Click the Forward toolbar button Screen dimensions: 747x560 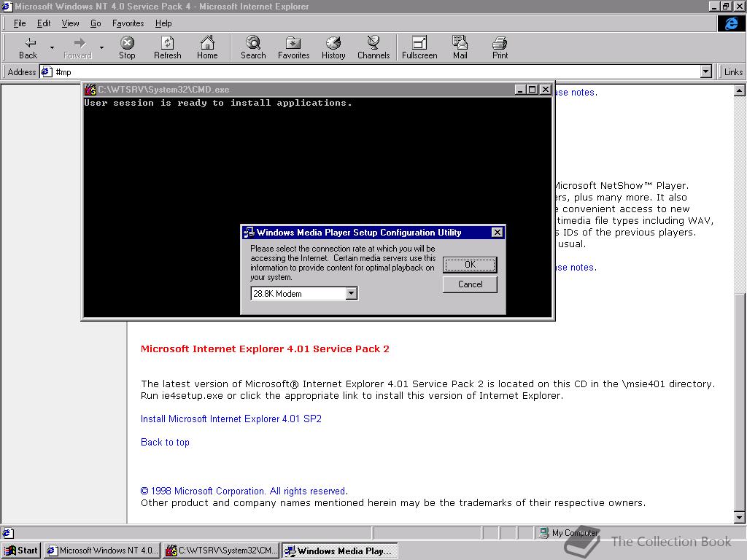click(78, 47)
